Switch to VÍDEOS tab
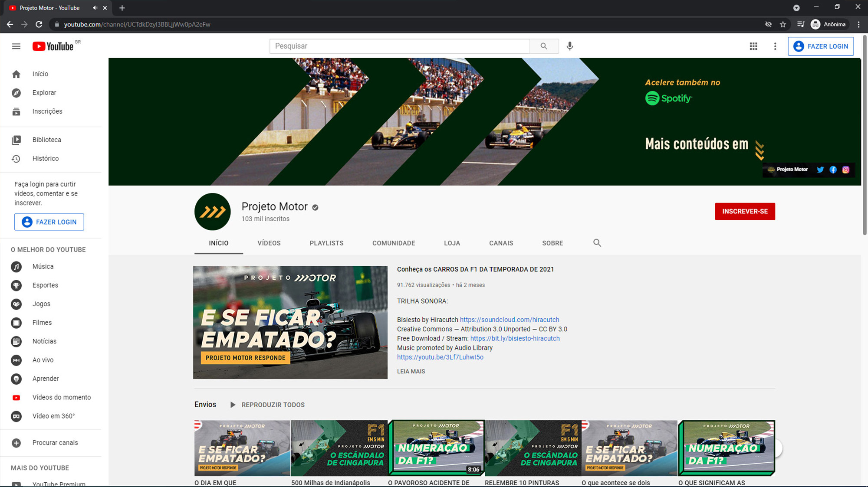This screenshot has height=487, width=868. pyautogui.click(x=269, y=243)
